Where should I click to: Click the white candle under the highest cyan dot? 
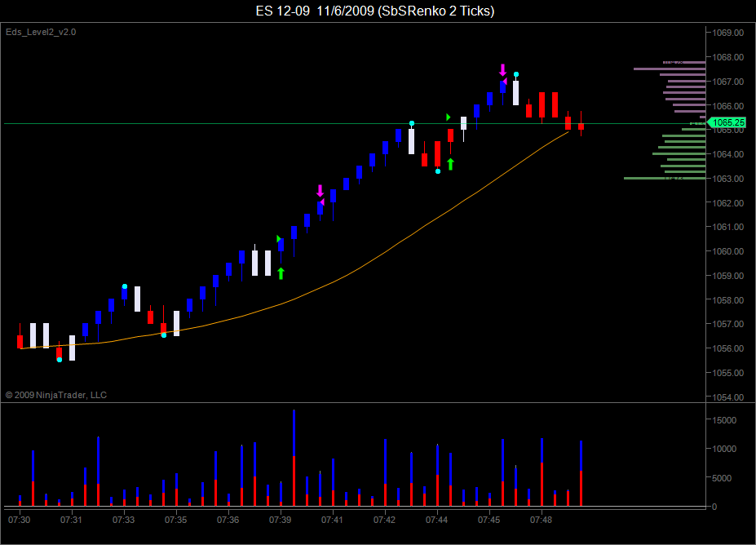516,93
